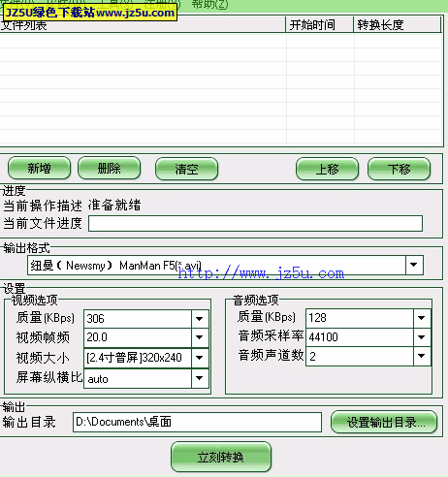The width and height of the screenshot is (448, 477).
Task: Expand audio 质量(KBps) 128 dropdown
Action: tap(422, 318)
